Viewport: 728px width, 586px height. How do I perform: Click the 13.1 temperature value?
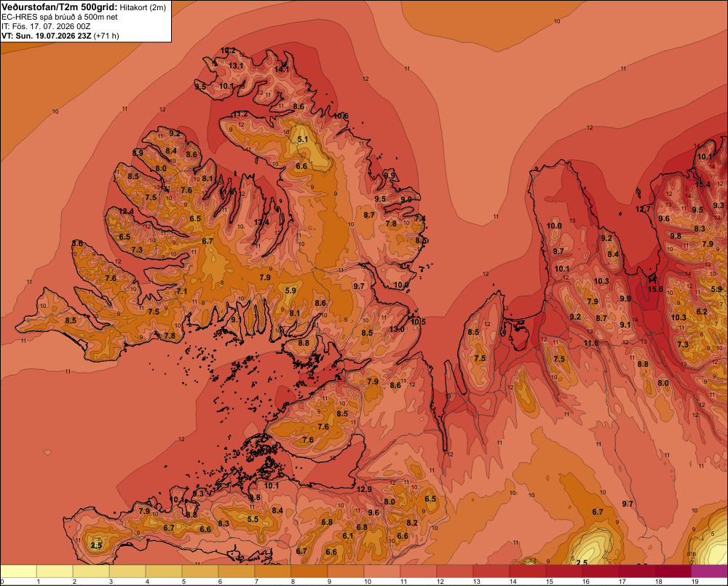click(236, 66)
